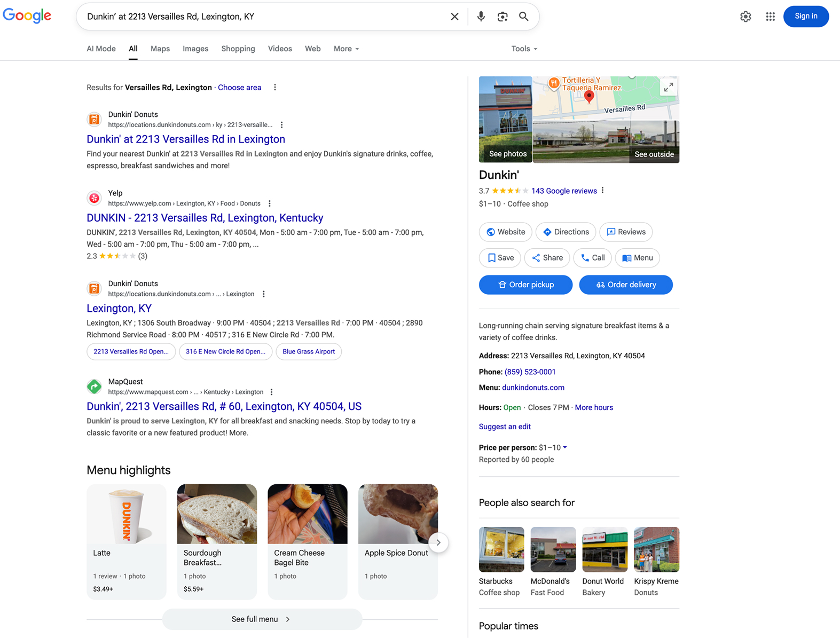Open the Reviews button
Viewport: 840px width, 638px height.
coord(626,232)
